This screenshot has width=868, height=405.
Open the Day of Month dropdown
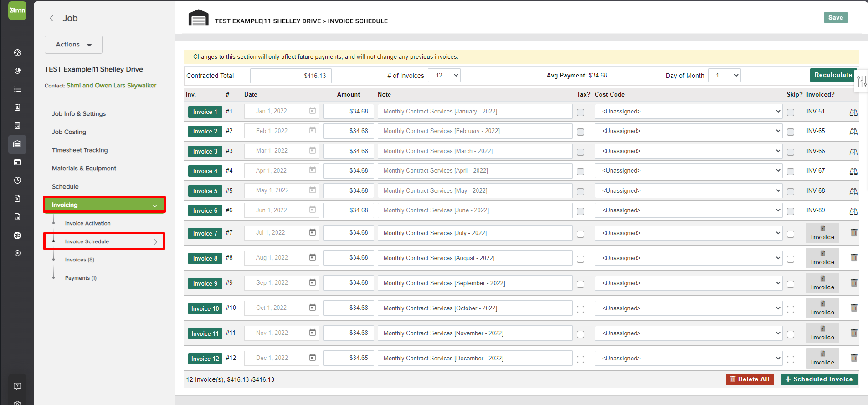pyautogui.click(x=724, y=75)
